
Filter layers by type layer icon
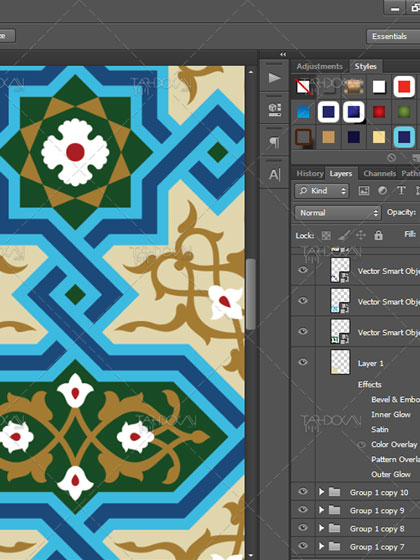(x=401, y=191)
